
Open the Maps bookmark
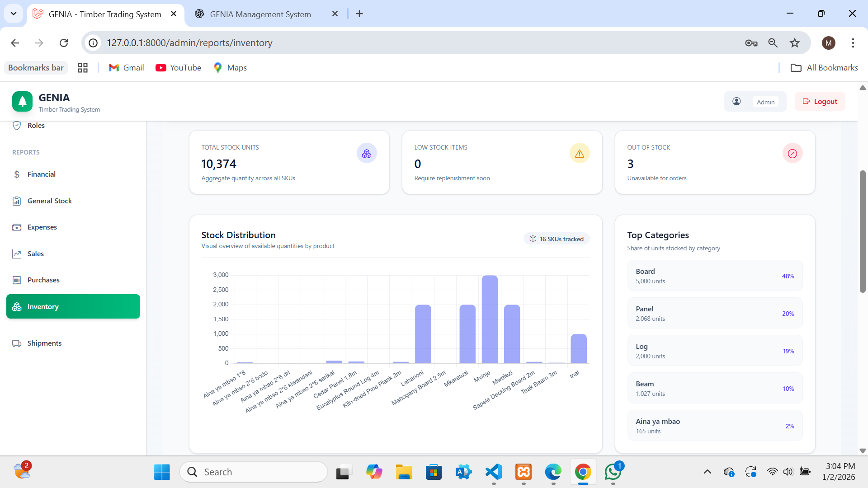tap(230, 67)
